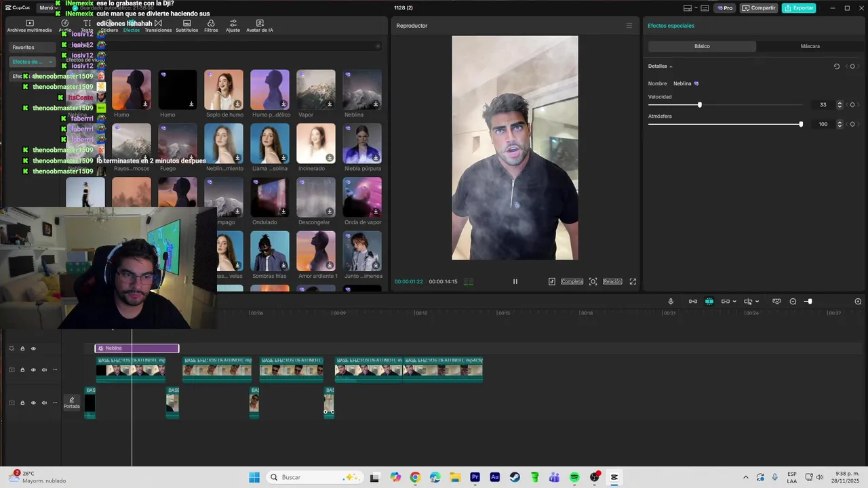This screenshot has width=868, height=488.
Task: Adjust the Atmósfera slider handle
Action: tap(801, 124)
